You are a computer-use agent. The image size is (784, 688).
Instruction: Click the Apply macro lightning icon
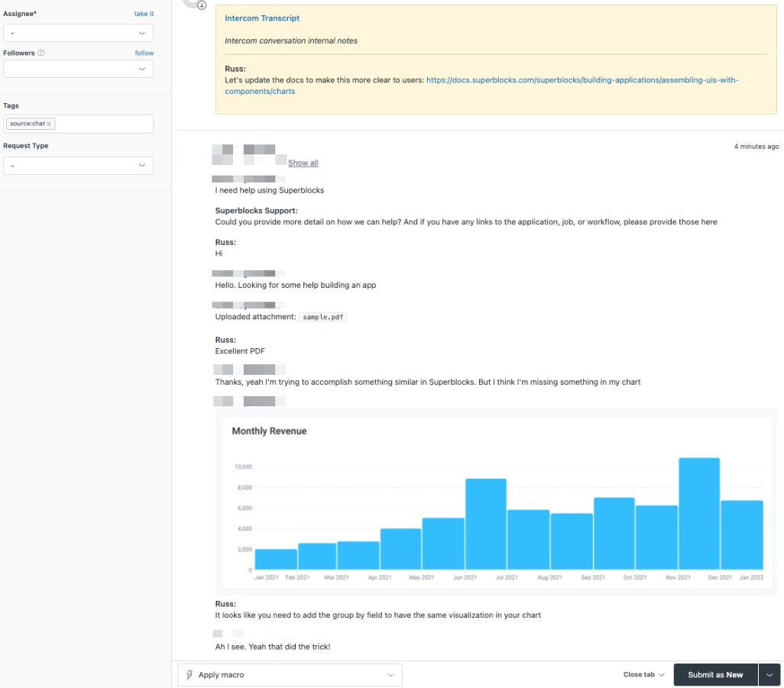tap(189, 674)
